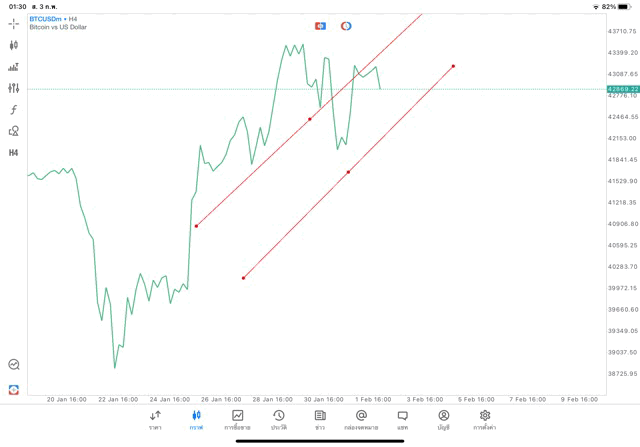Activate the crosshair cursor tool
640x447 pixels.
[14, 22]
